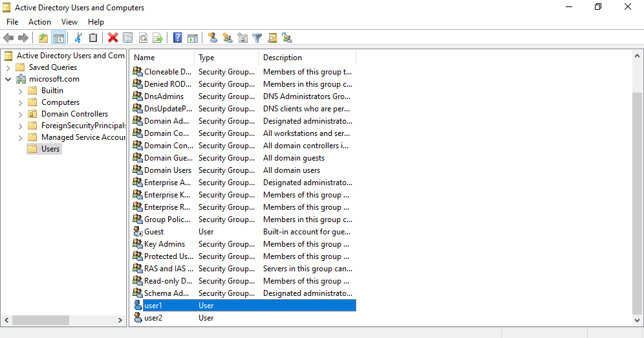The image size is (644, 338).
Task: Click tree pane scroll right arrow
Action: 120,320
